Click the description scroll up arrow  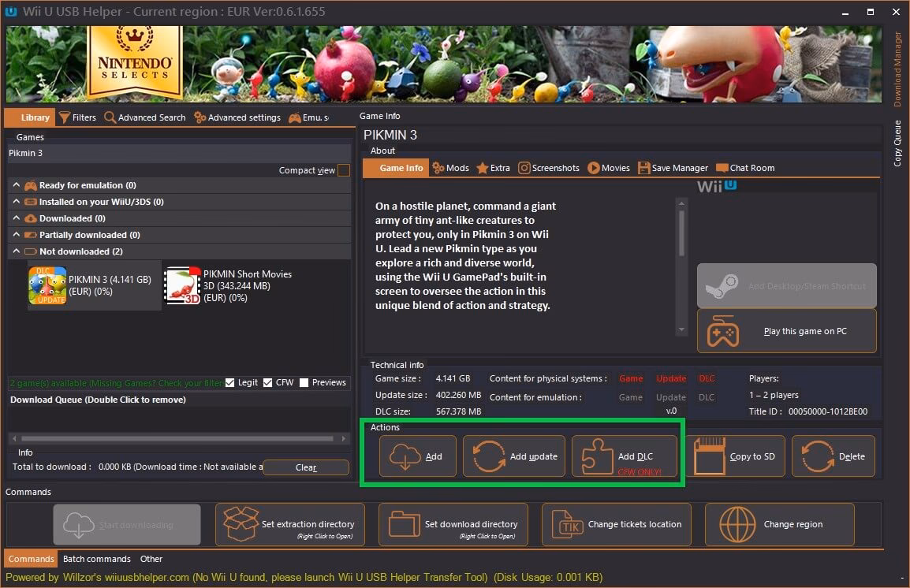click(x=681, y=203)
